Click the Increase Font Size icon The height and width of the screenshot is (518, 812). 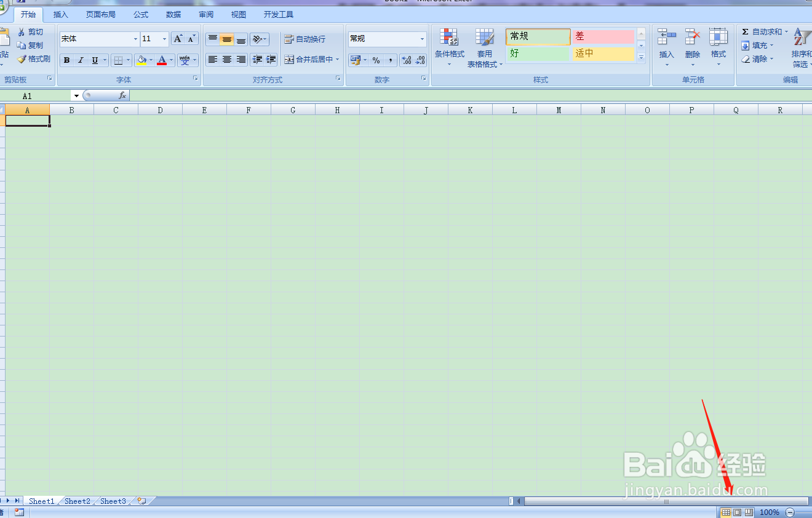(178, 39)
